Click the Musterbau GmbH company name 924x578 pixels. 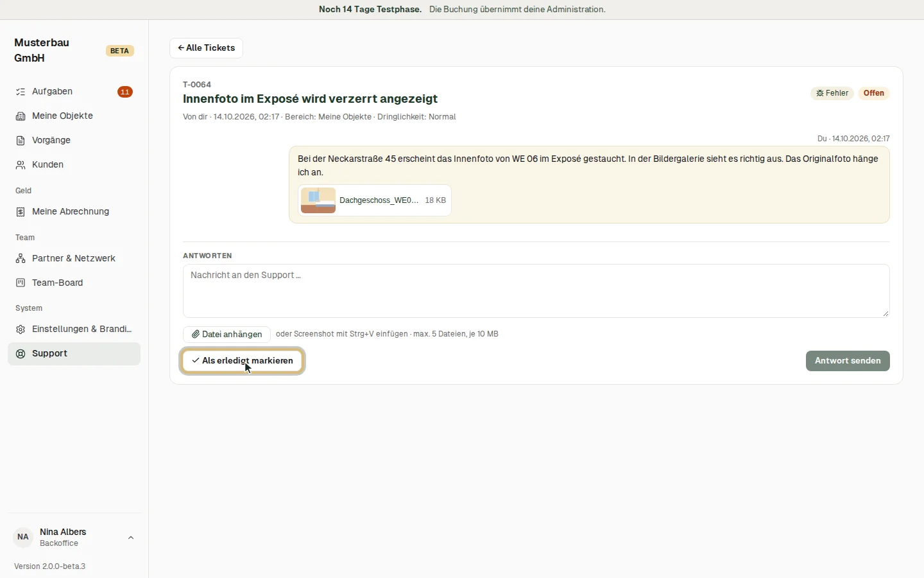(42, 50)
